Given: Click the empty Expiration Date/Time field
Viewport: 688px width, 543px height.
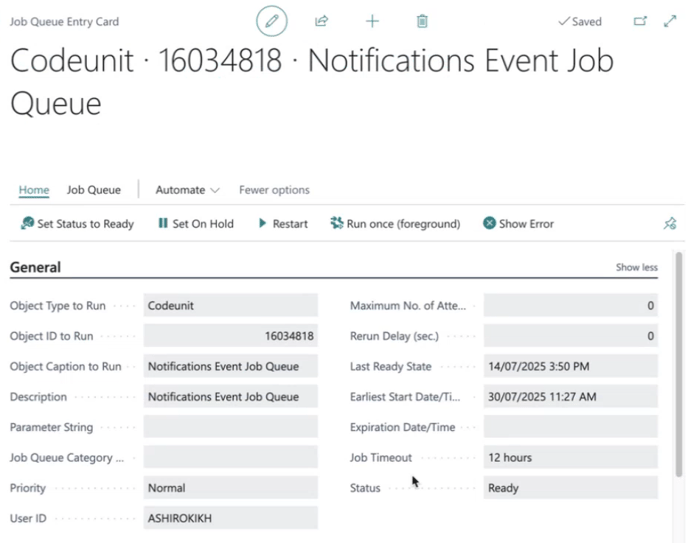Looking at the screenshot, I should pyautogui.click(x=570, y=427).
